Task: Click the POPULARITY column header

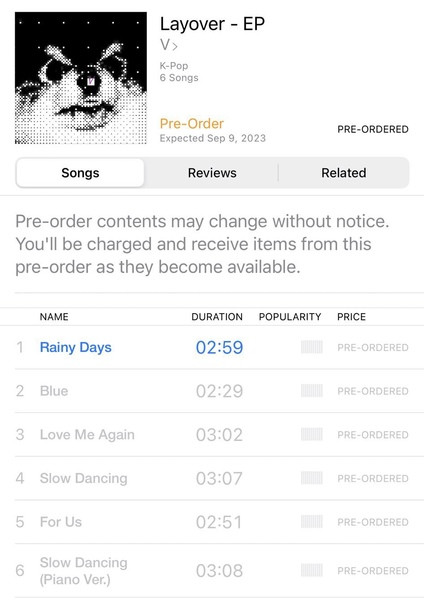Action: (x=290, y=317)
